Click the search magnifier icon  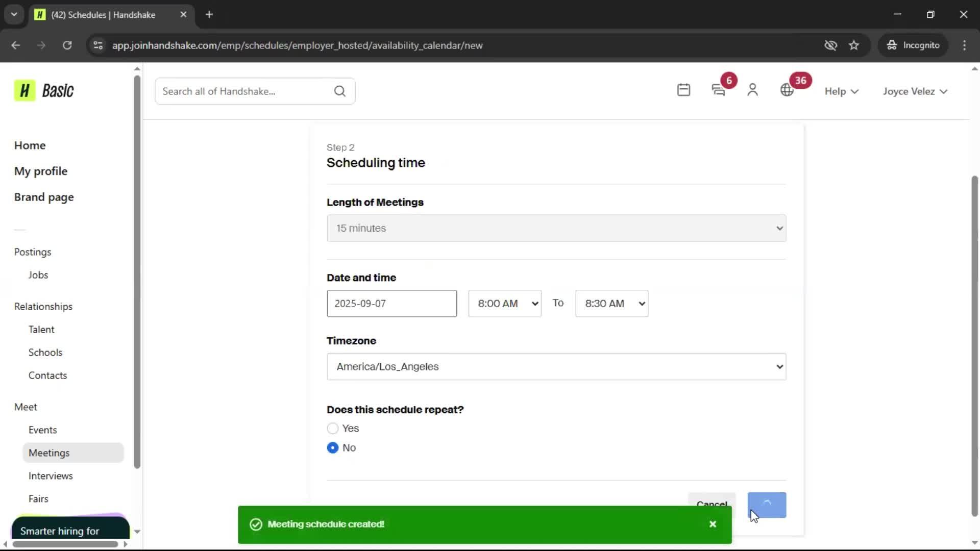(340, 91)
